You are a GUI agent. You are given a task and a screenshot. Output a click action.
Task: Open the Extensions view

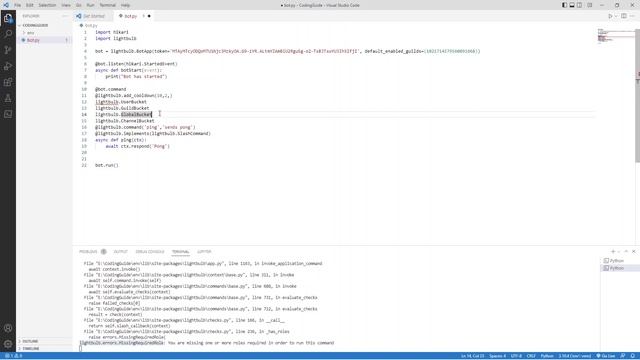click(8, 82)
